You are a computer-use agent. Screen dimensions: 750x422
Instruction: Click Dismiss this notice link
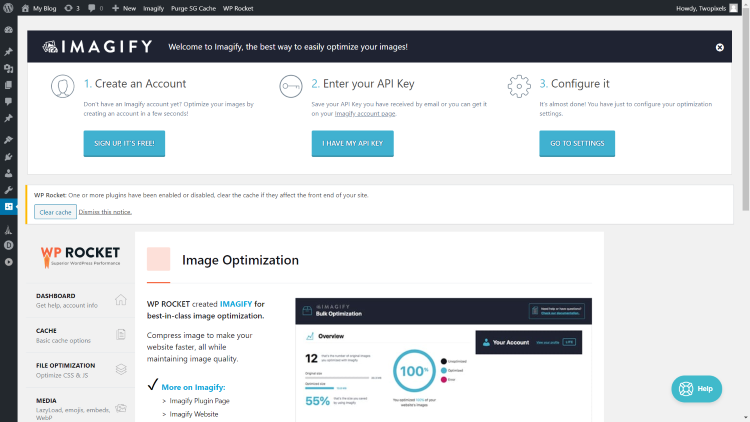105,212
